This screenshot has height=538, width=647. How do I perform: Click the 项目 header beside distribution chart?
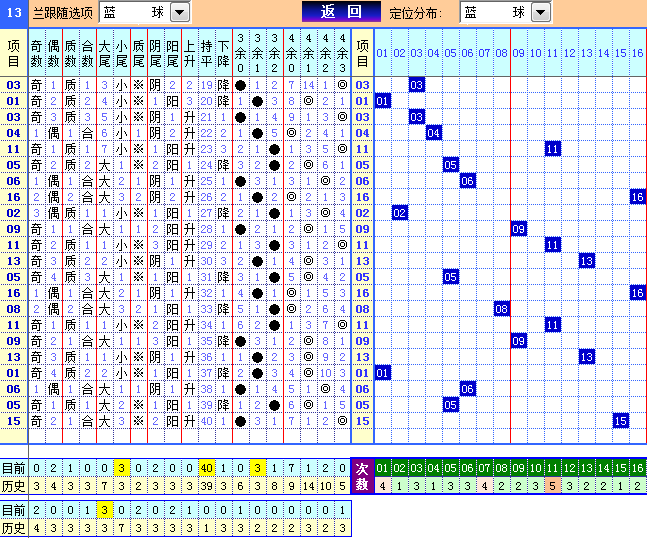(362, 53)
